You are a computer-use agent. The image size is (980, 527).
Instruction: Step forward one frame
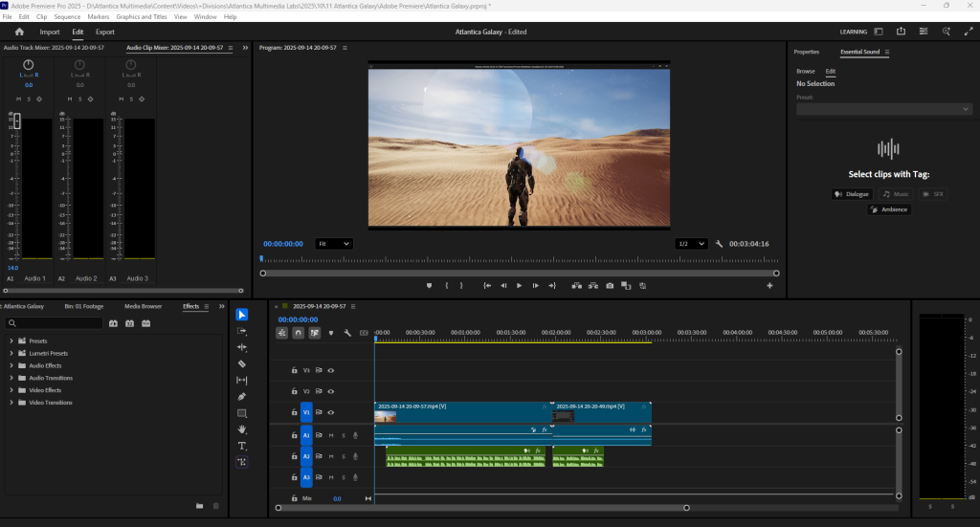(536, 285)
